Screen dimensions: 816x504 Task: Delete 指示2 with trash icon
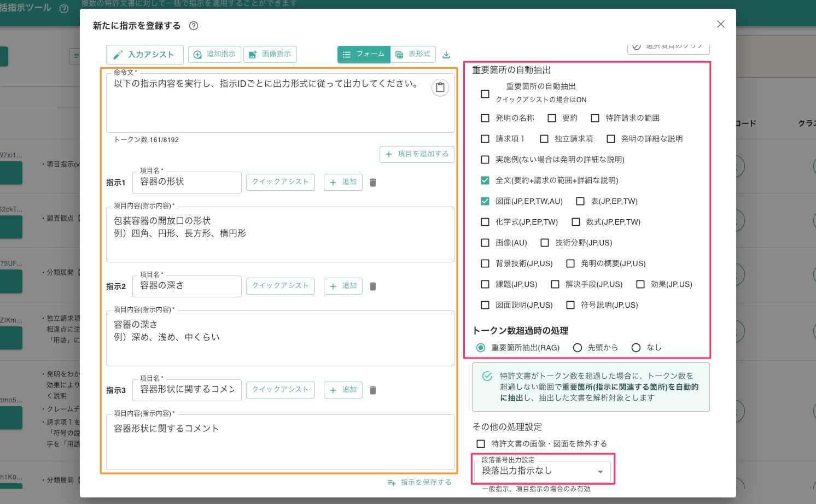373,286
